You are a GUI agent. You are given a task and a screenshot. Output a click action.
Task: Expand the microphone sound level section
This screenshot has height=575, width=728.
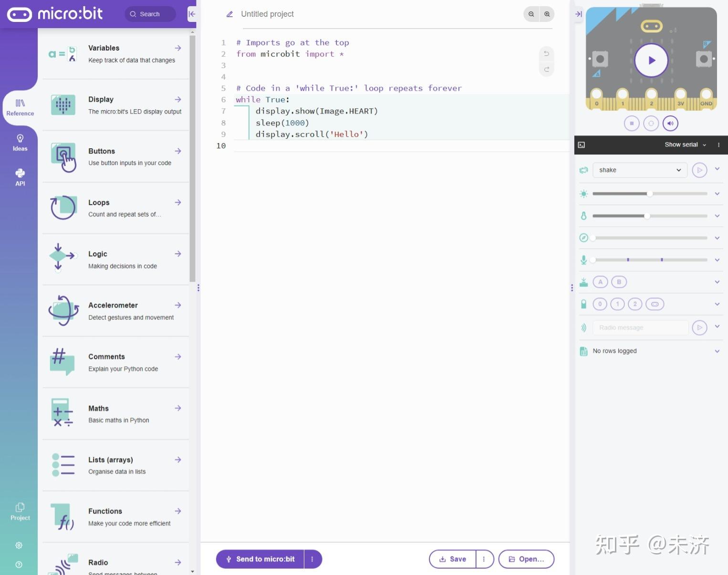(x=717, y=260)
